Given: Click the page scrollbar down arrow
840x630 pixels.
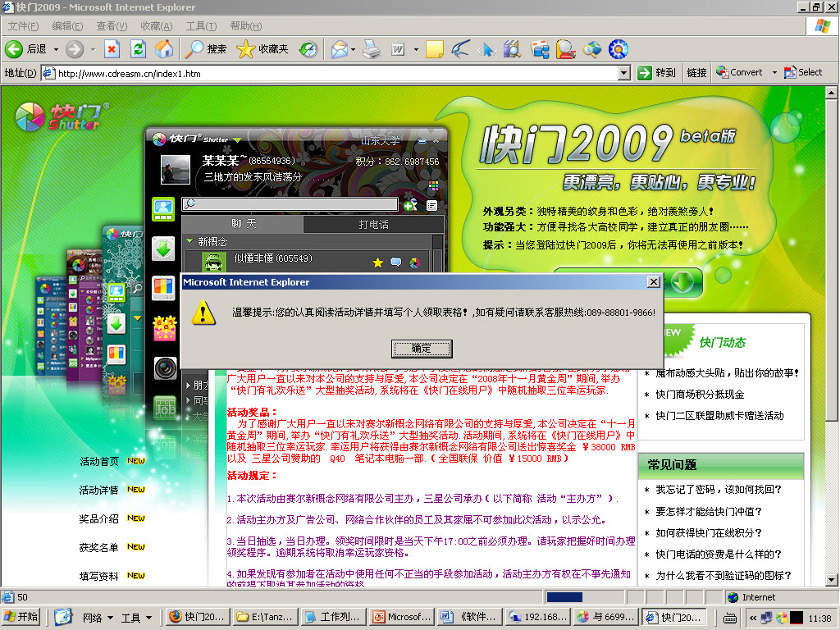Looking at the screenshot, I should click(832, 579).
